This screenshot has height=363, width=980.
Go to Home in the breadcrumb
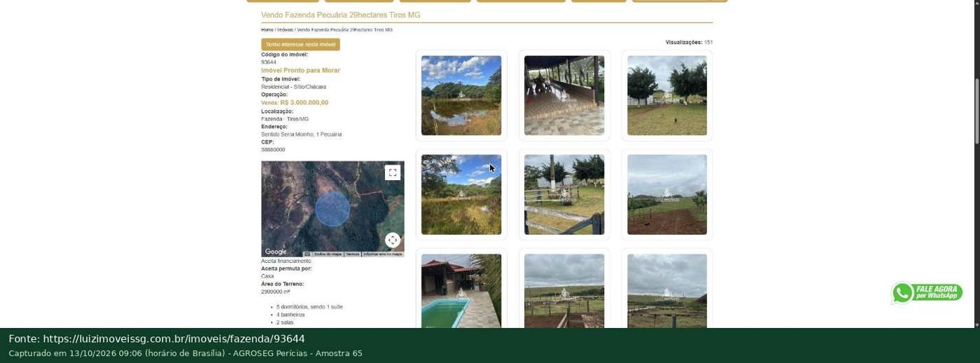point(267,30)
